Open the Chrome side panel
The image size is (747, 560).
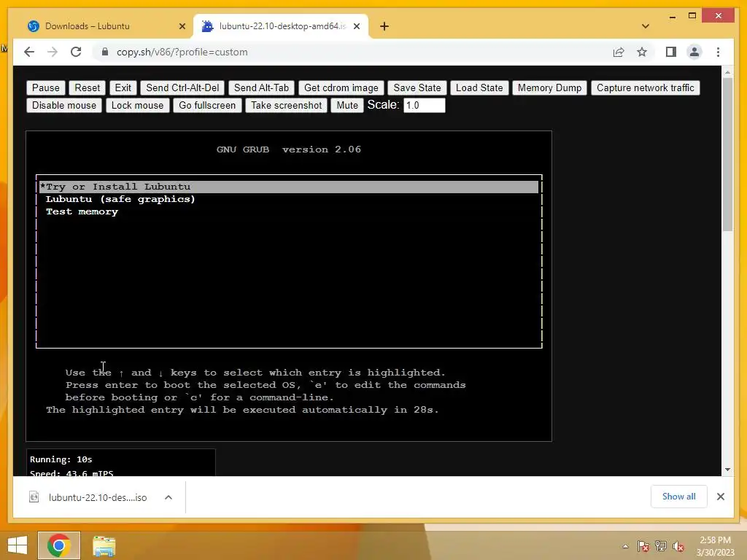(x=671, y=52)
